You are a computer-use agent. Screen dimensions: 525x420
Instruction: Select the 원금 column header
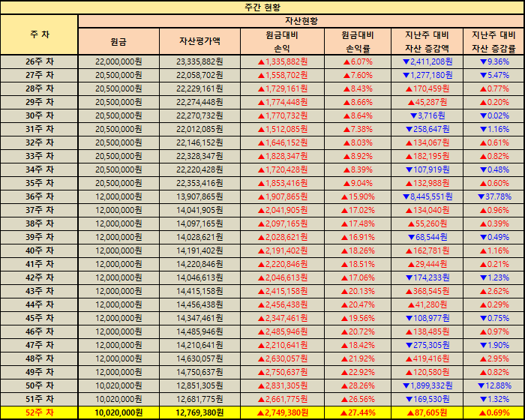pyautogui.click(x=118, y=41)
